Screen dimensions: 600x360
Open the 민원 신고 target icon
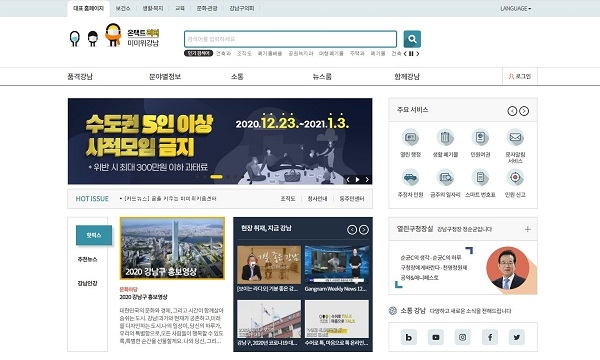coord(515,178)
